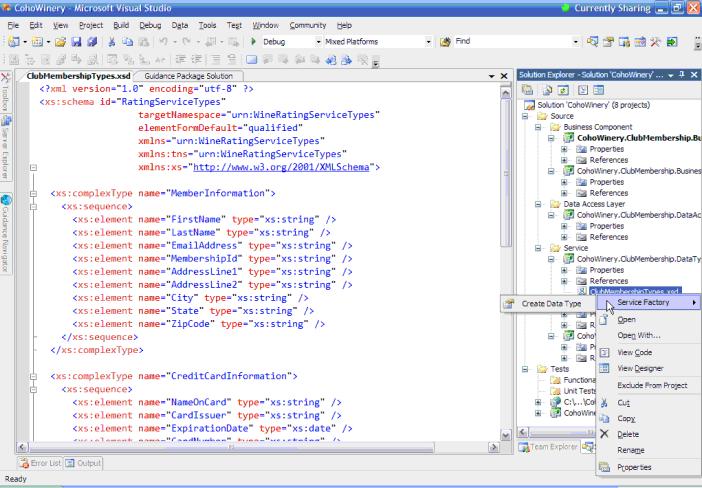Open the Toolbox toolbar icon
702x488 pixels.
click(640, 42)
